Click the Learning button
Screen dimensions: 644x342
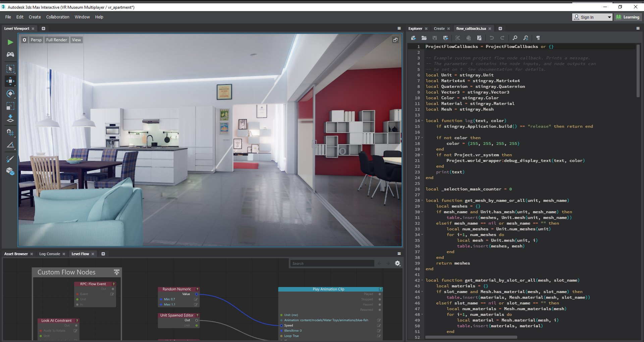click(x=628, y=17)
